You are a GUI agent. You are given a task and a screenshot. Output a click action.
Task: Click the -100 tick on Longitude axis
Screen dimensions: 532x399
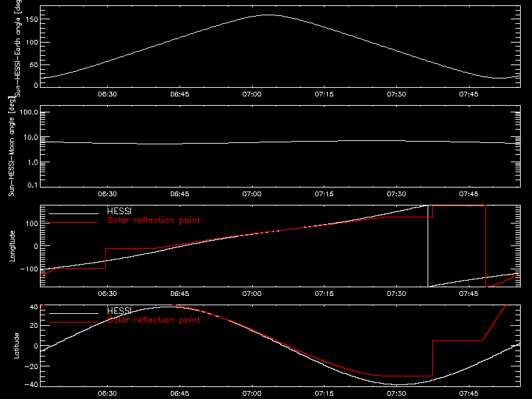(29, 269)
